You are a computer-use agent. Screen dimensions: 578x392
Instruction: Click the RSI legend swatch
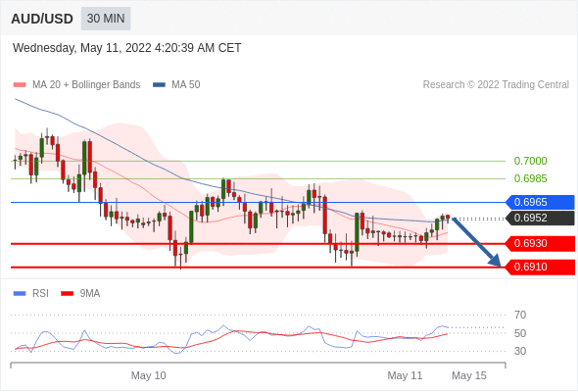click(x=20, y=294)
